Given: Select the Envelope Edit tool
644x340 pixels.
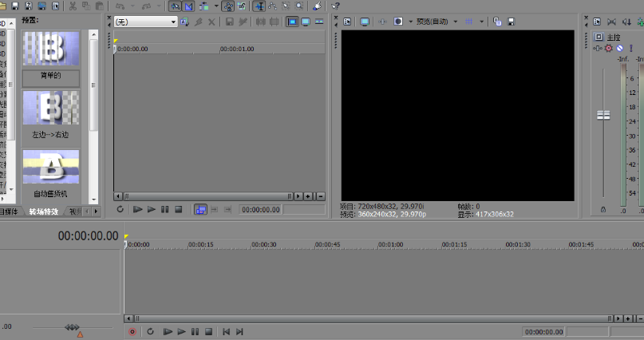Looking at the screenshot, I should 272,6.
